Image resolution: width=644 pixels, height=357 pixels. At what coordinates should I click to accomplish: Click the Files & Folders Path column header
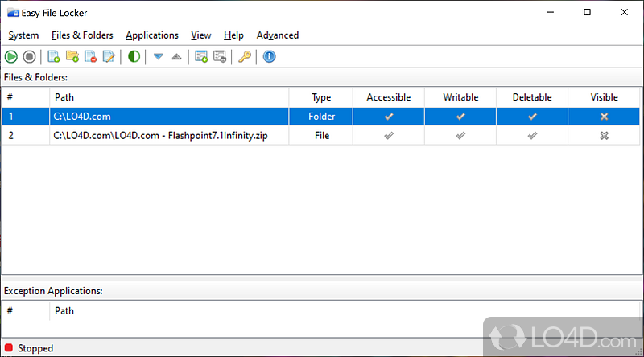pyautogui.click(x=169, y=97)
